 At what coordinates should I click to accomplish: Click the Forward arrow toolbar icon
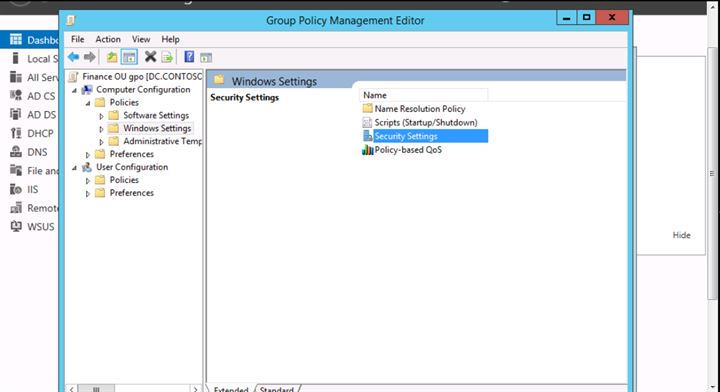point(90,57)
